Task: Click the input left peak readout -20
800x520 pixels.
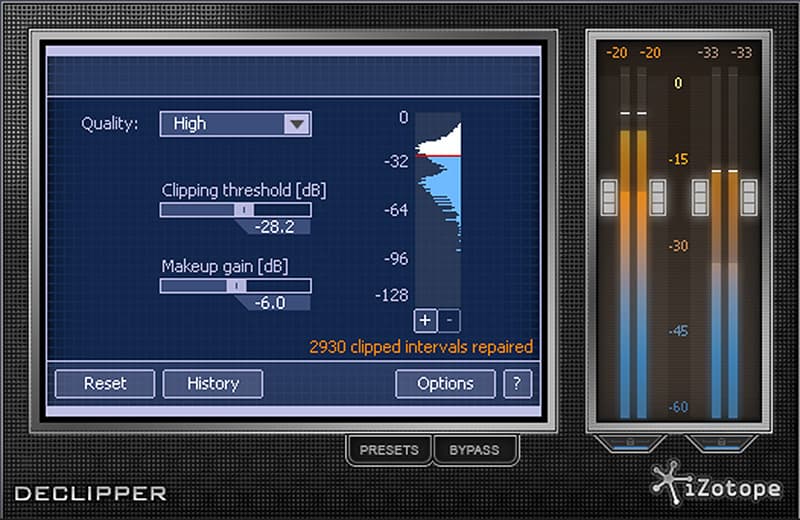Action: point(616,53)
